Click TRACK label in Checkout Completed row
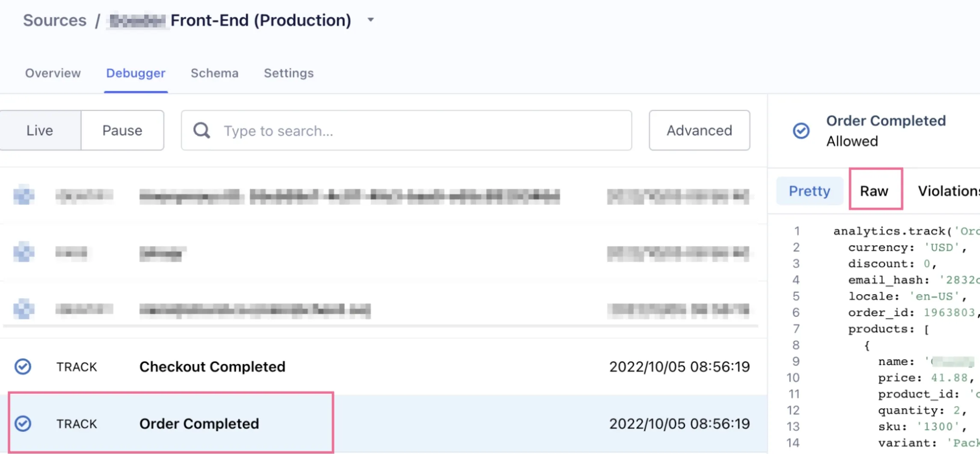Viewport: 980px width, 454px height. pos(77,367)
